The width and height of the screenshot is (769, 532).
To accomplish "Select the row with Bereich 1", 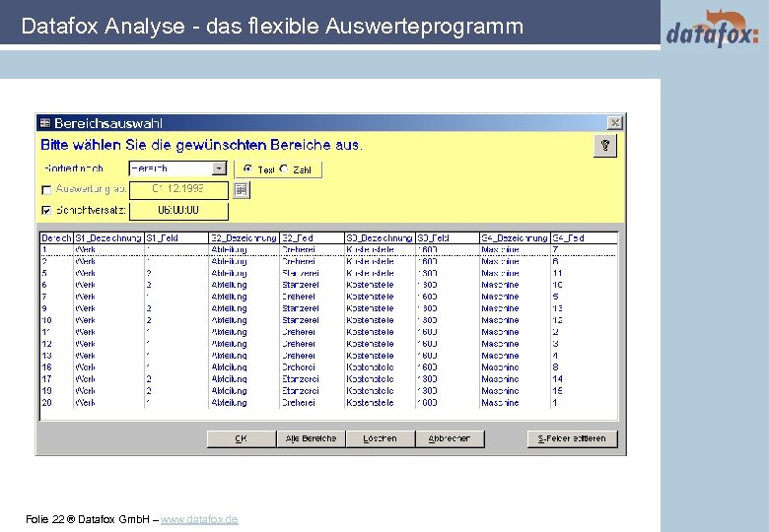I will click(328, 250).
